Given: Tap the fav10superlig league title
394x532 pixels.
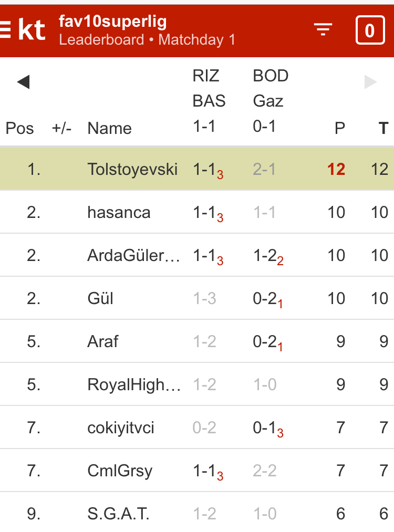Looking at the screenshot, I should pos(113,22).
